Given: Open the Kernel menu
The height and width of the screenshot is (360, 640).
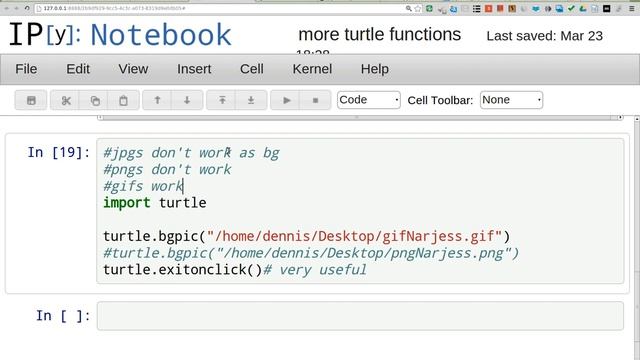Looking at the screenshot, I should [x=312, y=69].
